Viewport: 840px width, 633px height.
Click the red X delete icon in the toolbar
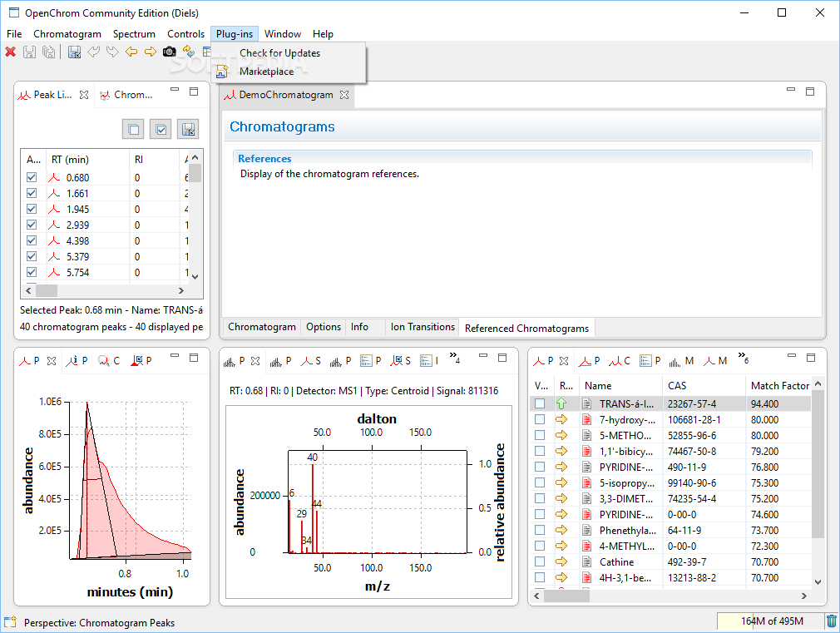click(x=11, y=52)
